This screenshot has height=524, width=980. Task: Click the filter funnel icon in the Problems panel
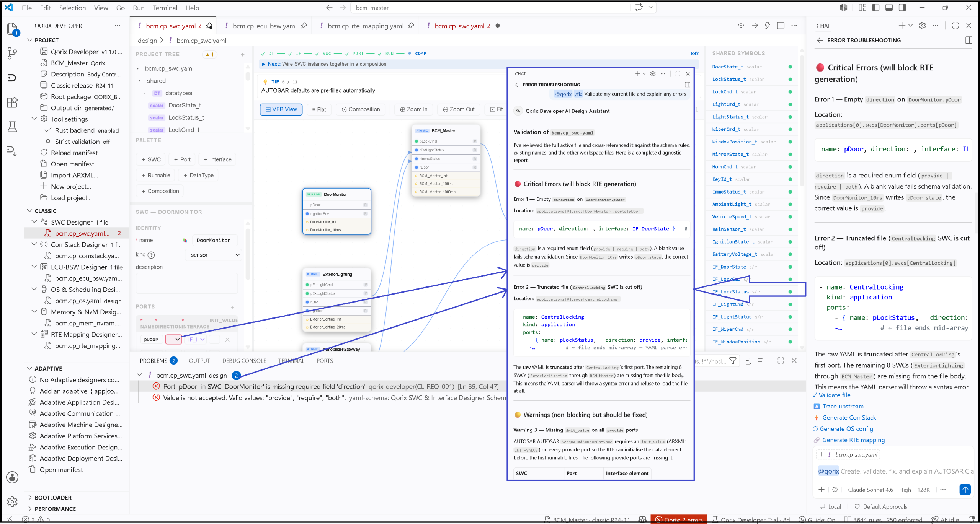[x=733, y=361]
